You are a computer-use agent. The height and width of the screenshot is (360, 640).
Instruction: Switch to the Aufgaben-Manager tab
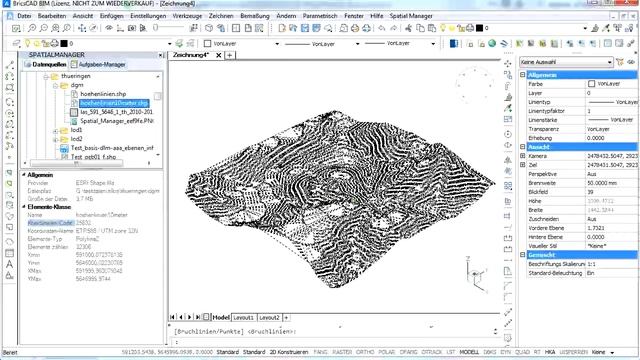point(98,64)
